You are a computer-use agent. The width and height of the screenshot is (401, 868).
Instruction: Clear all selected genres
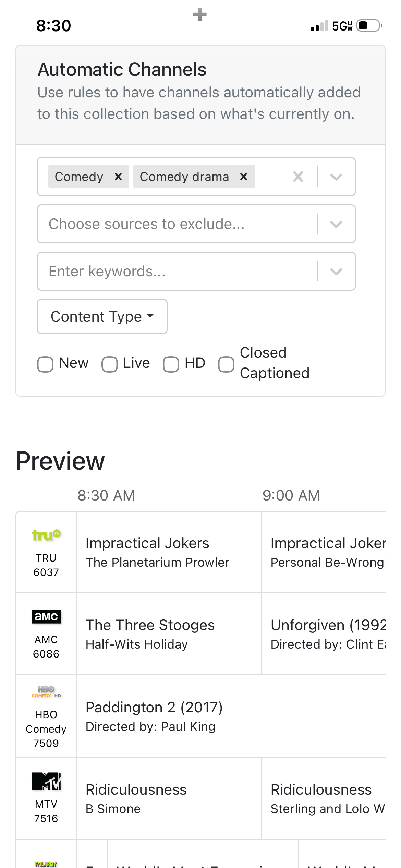tap(298, 177)
